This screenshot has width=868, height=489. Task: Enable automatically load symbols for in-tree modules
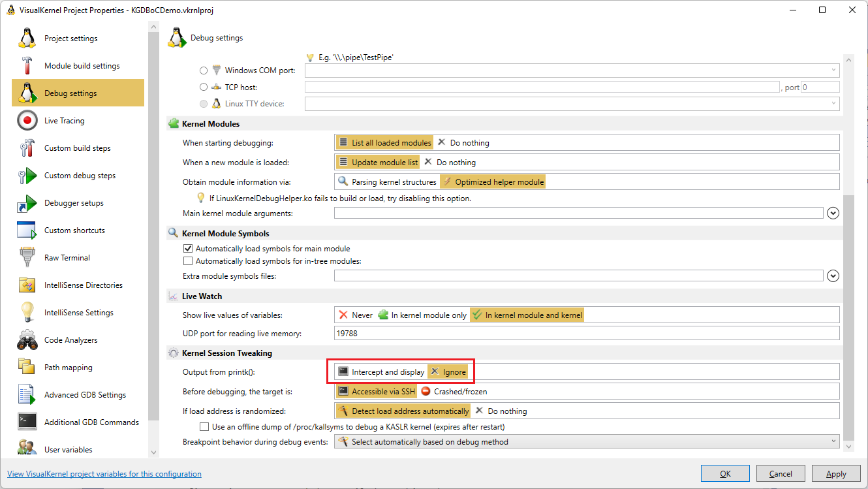188,261
